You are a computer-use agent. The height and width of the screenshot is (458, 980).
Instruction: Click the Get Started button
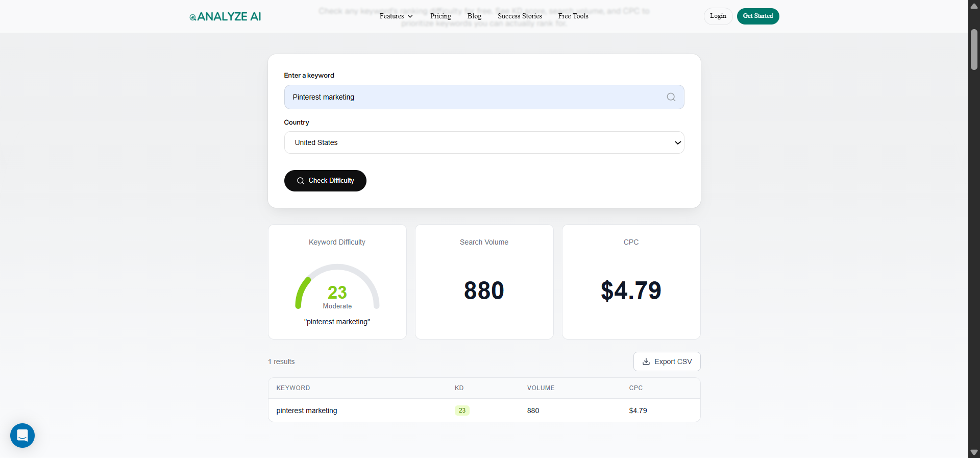pos(758,16)
